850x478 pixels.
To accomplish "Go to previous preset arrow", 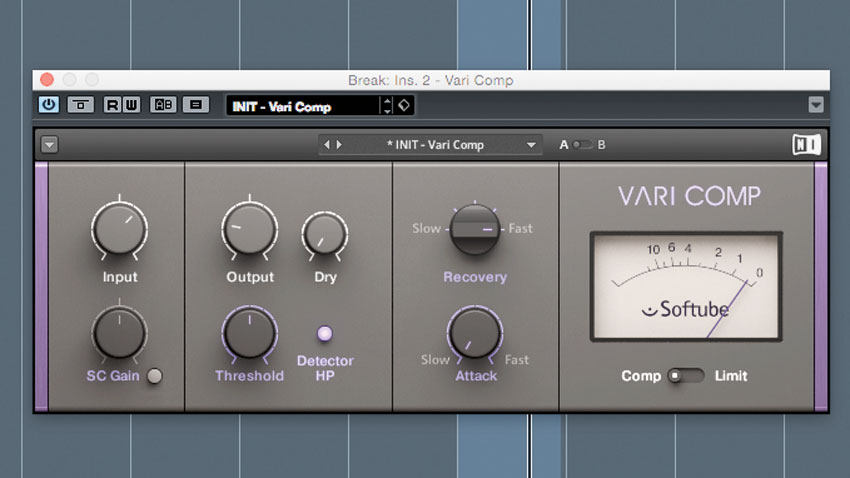I will click(x=326, y=145).
